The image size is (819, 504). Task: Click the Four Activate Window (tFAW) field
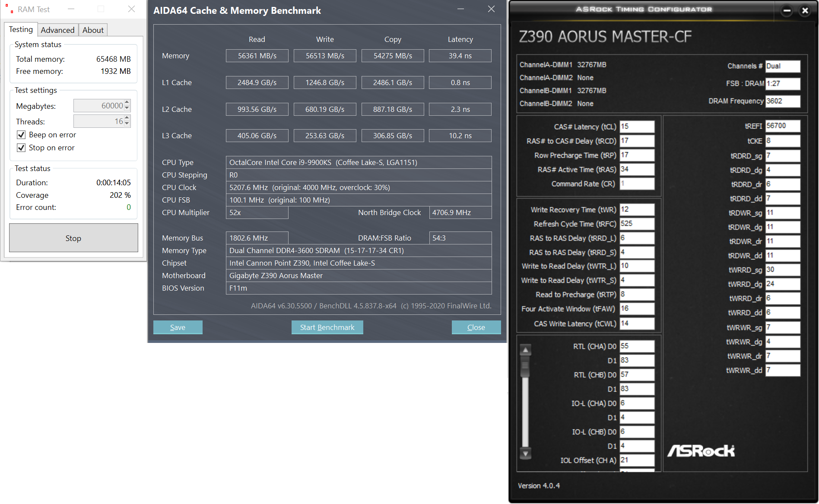coord(637,308)
